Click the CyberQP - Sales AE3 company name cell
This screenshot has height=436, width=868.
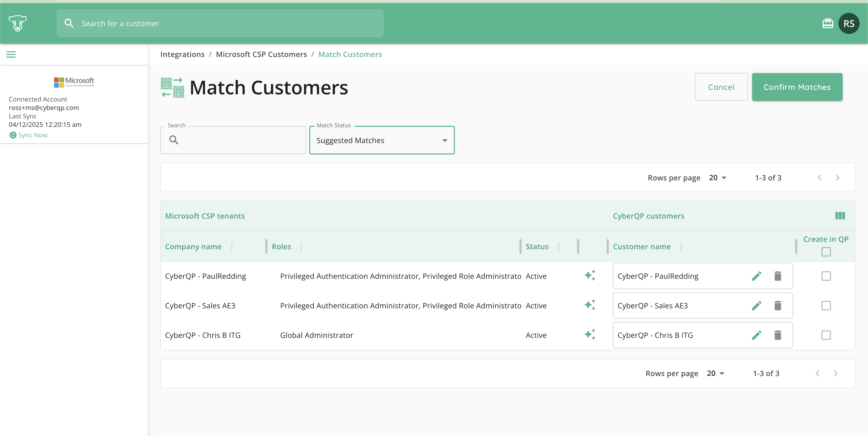[x=200, y=306]
